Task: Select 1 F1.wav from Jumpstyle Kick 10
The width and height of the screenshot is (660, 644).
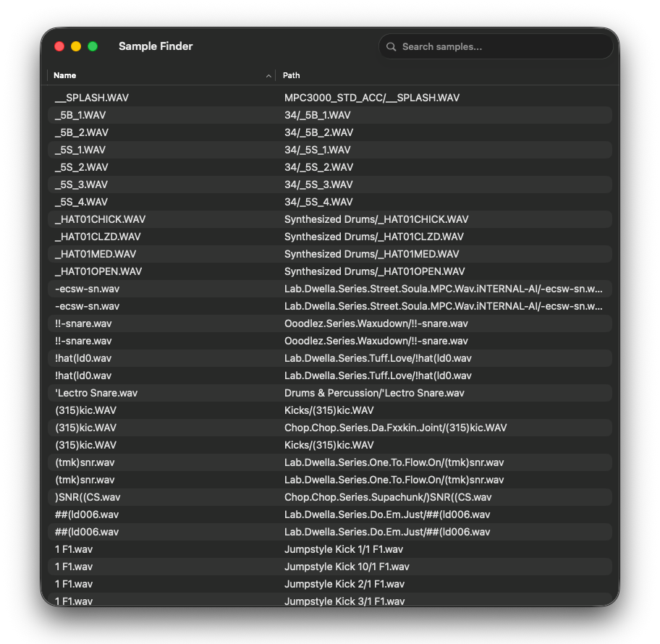Action: [x=330, y=567]
